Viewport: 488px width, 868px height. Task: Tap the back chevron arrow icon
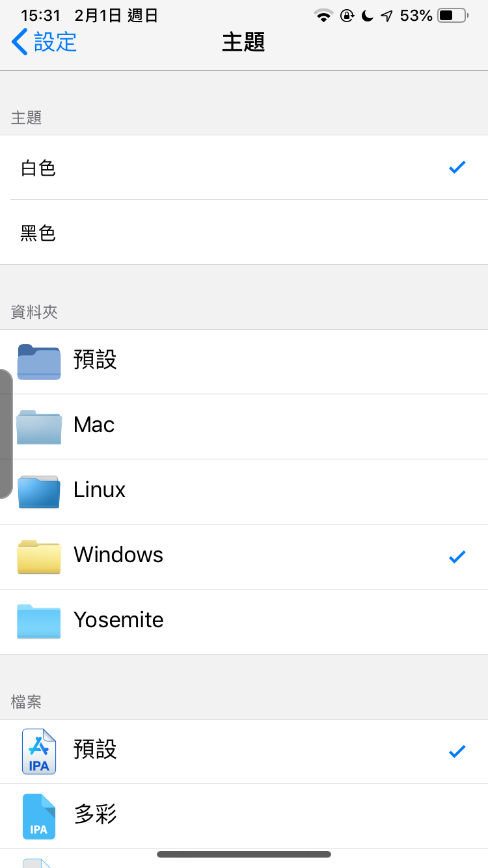(x=20, y=42)
